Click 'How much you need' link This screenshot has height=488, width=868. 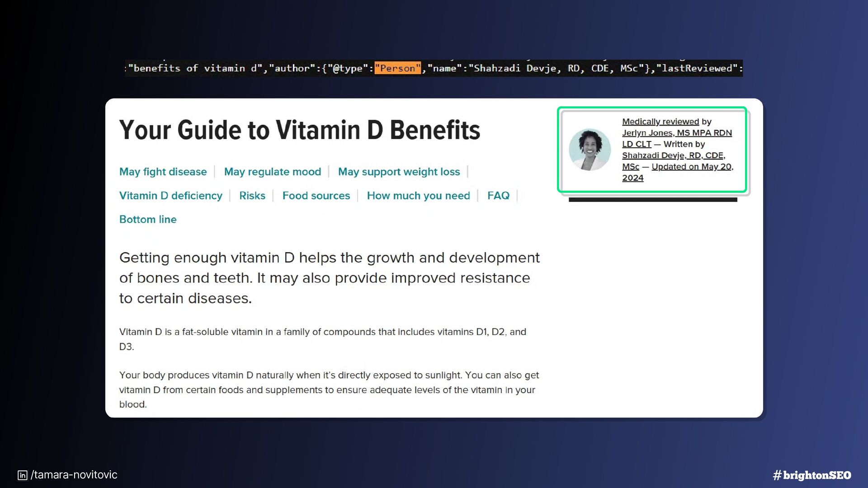418,196
